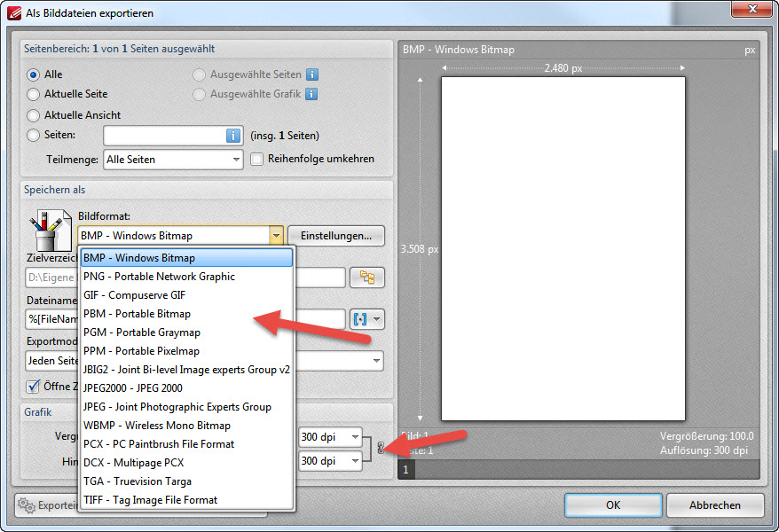
Task: Click the page 1 thumbnail tab below preview
Action: (405, 470)
